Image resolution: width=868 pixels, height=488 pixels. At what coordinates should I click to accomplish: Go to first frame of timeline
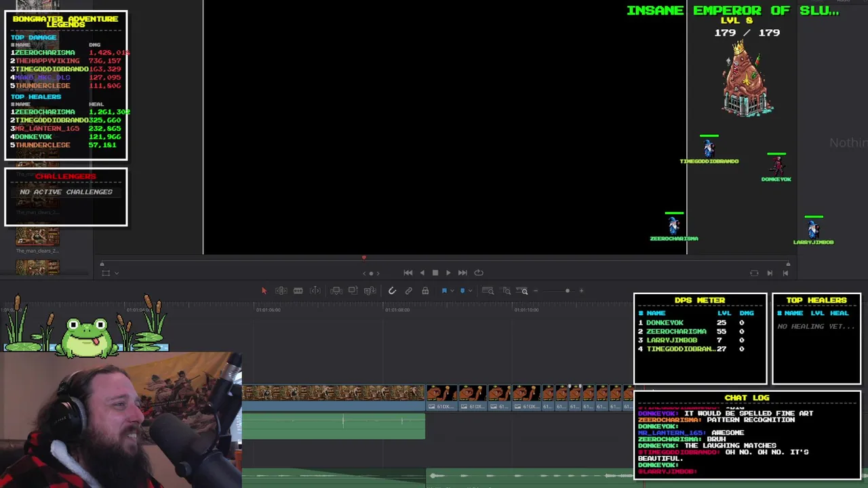tap(408, 272)
